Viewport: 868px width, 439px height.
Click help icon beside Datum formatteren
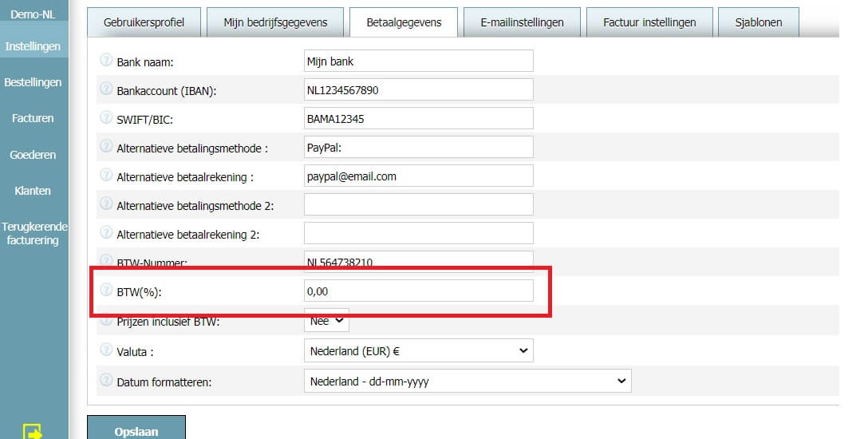(x=106, y=380)
